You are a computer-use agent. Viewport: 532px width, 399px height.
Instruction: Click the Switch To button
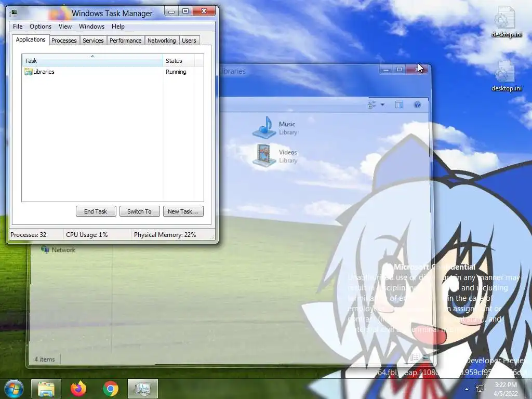point(139,211)
